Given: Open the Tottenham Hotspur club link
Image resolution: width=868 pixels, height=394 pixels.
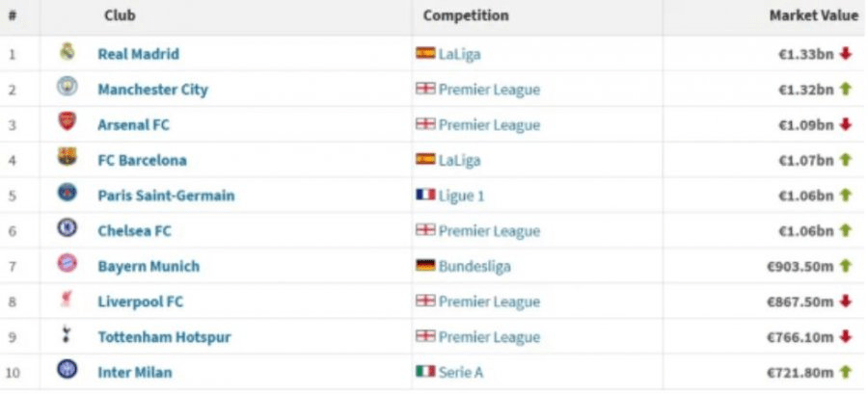Looking at the screenshot, I should [164, 337].
